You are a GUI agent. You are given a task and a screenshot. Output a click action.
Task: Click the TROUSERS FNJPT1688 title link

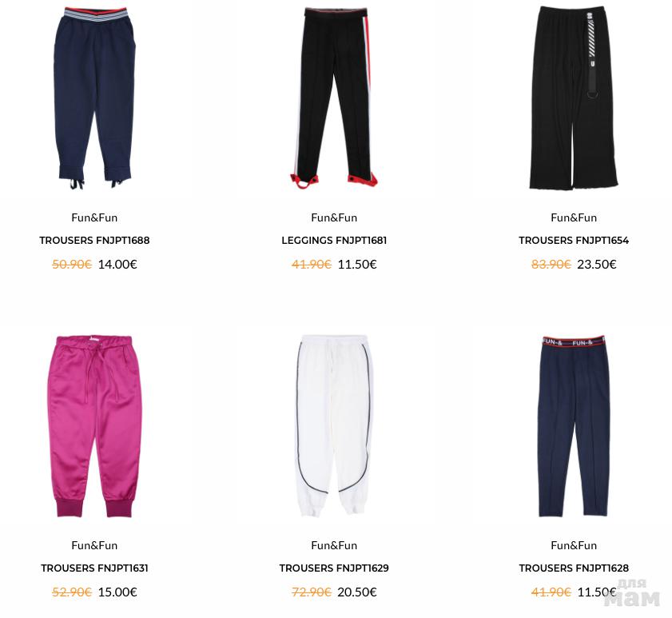pos(94,240)
